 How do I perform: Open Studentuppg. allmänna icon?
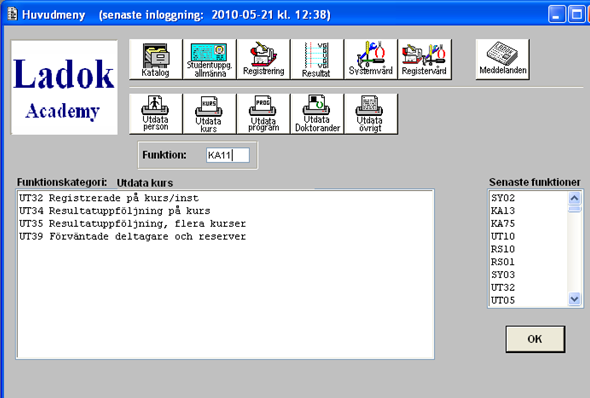point(210,59)
